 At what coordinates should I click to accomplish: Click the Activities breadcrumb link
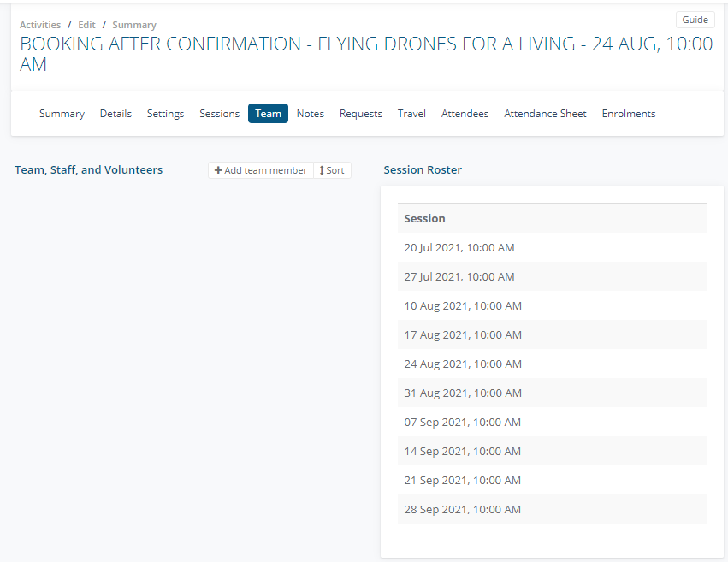click(x=40, y=26)
